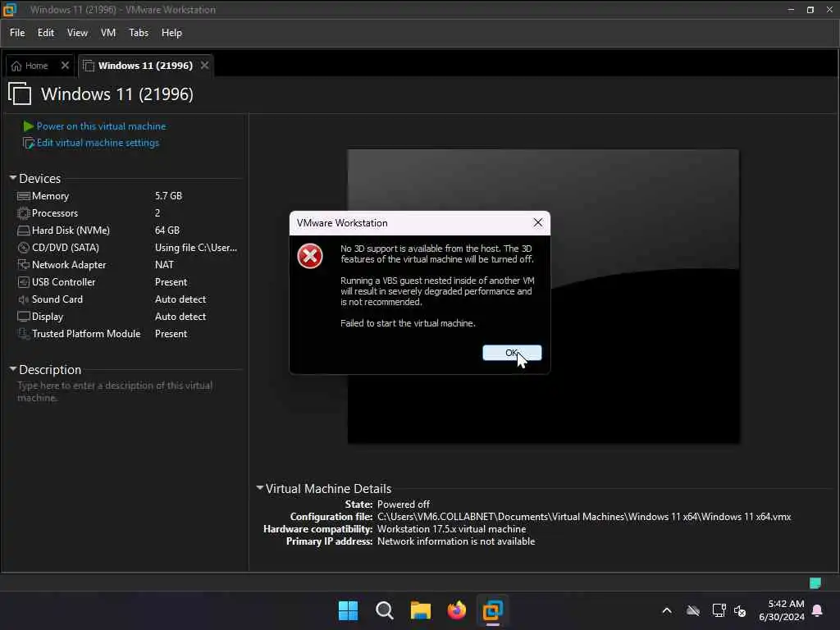The height and width of the screenshot is (630, 840).
Task: Select the CD/DVD (SATA) icon
Action: point(24,248)
